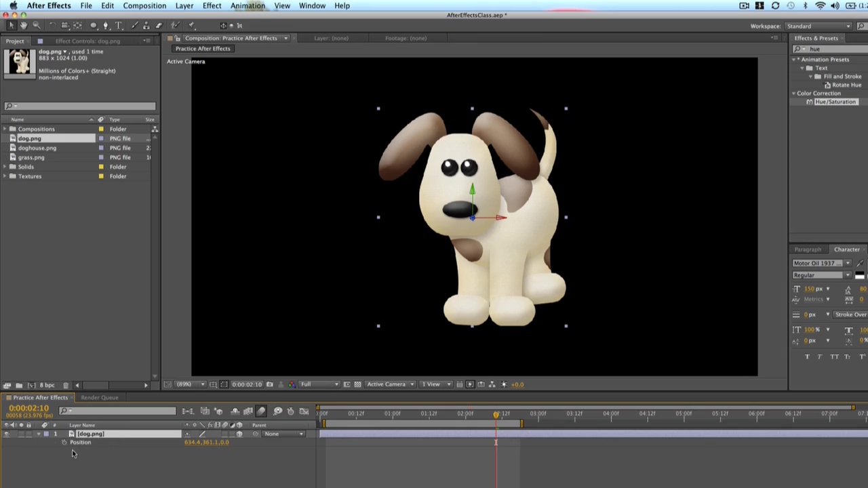Select the Brush tool
868x488 pixels.
click(x=134, y=26)
